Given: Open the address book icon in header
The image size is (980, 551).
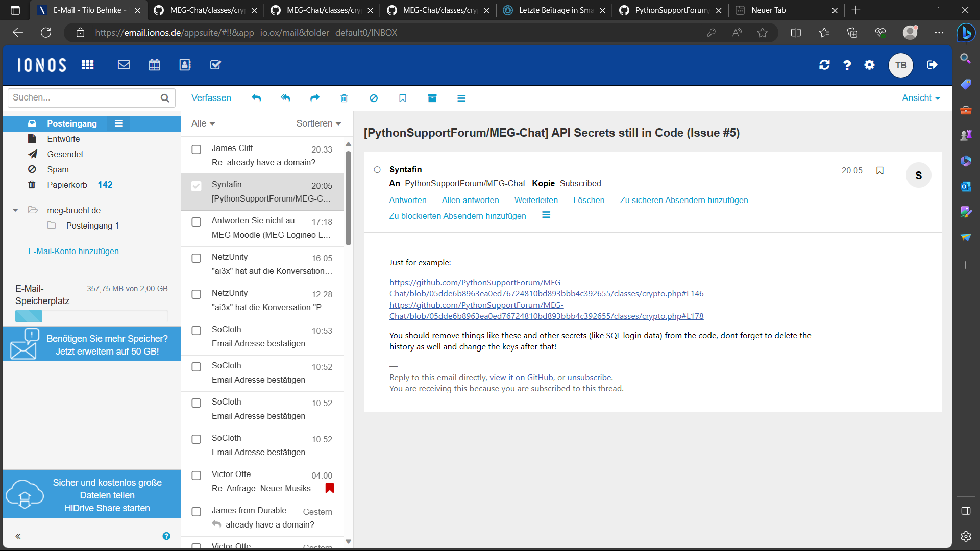Looking at the screenshot, I should coord(185,65).
